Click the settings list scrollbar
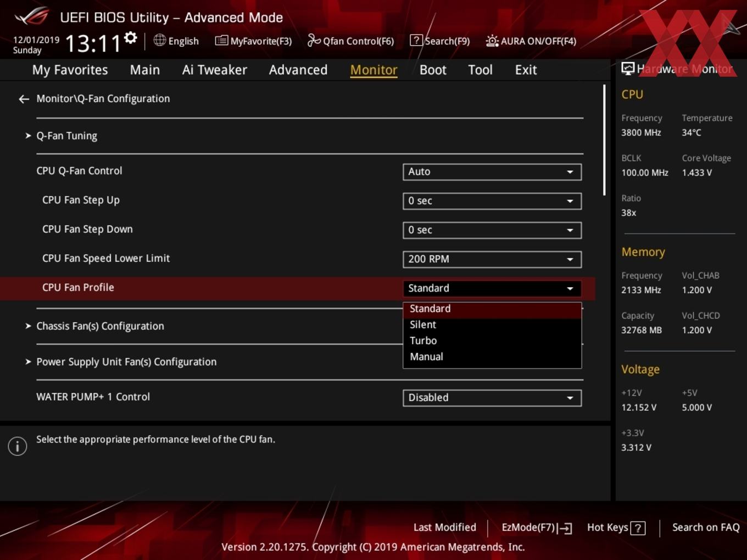The width and height of the screenshot is (747, 560). [x=604, y=140]
